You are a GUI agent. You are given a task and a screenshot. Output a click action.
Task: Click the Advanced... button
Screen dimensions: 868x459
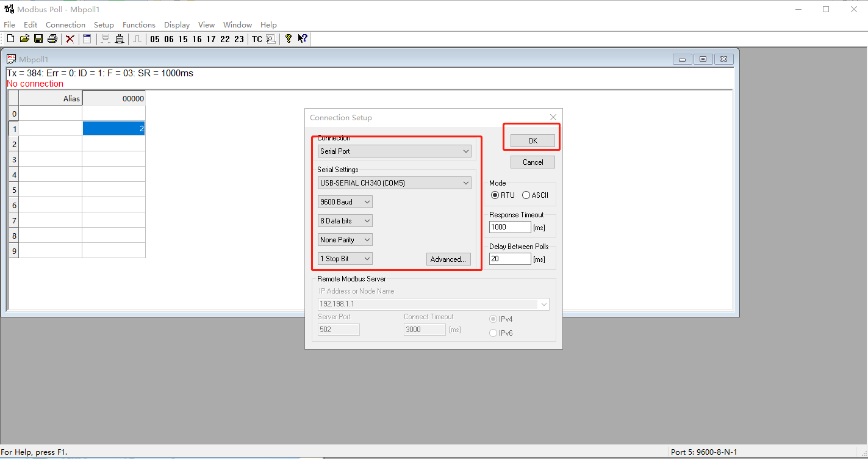click(448, 259)
